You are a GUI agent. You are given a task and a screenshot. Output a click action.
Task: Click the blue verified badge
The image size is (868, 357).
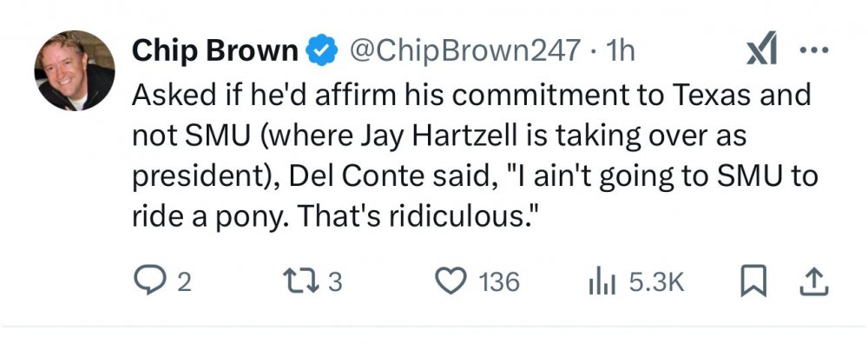tap(324, 52)
